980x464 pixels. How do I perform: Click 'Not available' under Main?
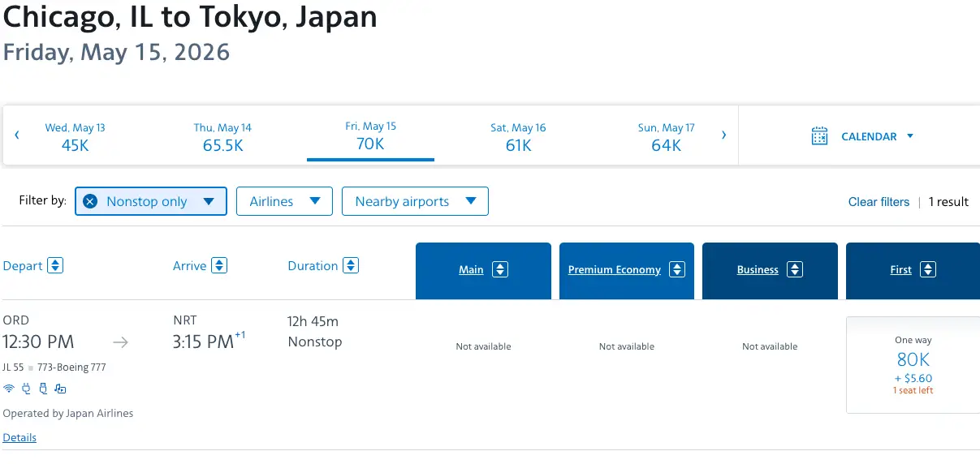(x=483, y=346)
